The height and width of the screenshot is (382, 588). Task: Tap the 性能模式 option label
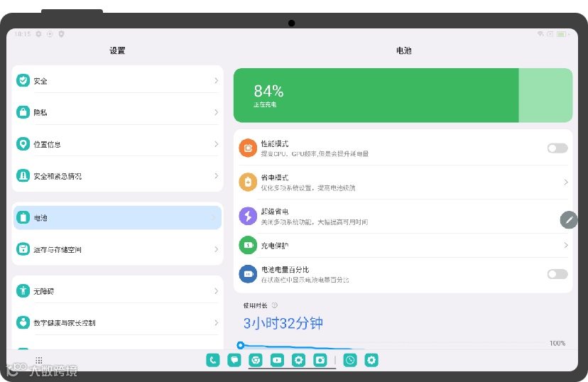[x=275, y=143]
